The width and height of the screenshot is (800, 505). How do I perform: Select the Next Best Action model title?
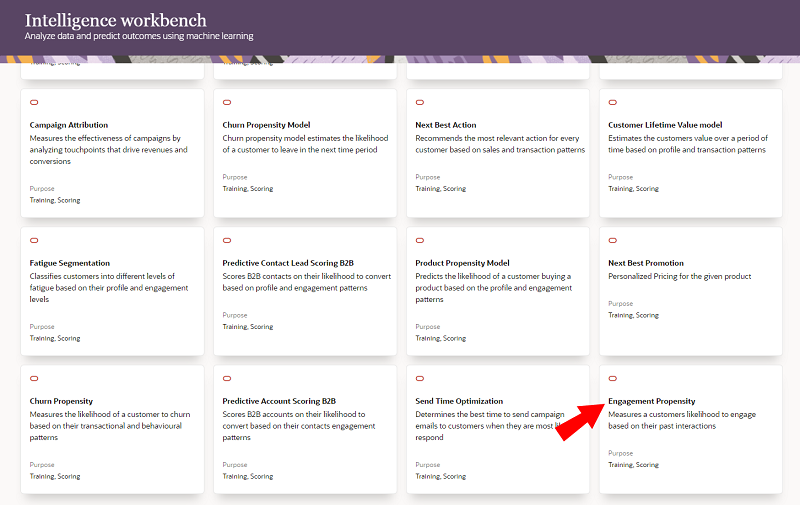click(x=445, y=125)
